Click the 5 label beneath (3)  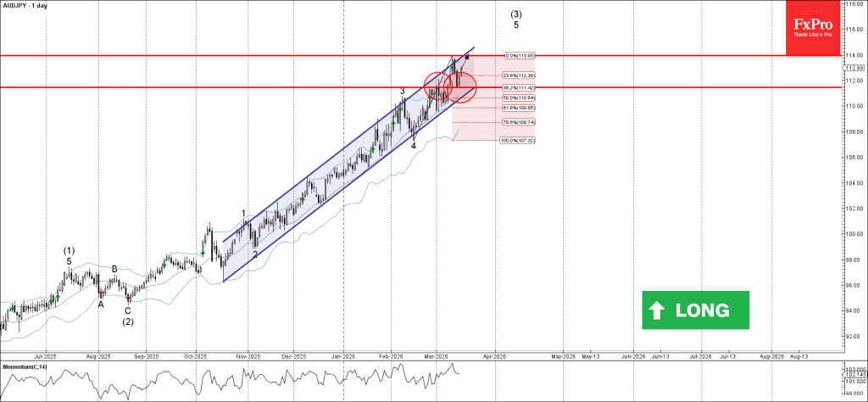click(x=516, y=25)
